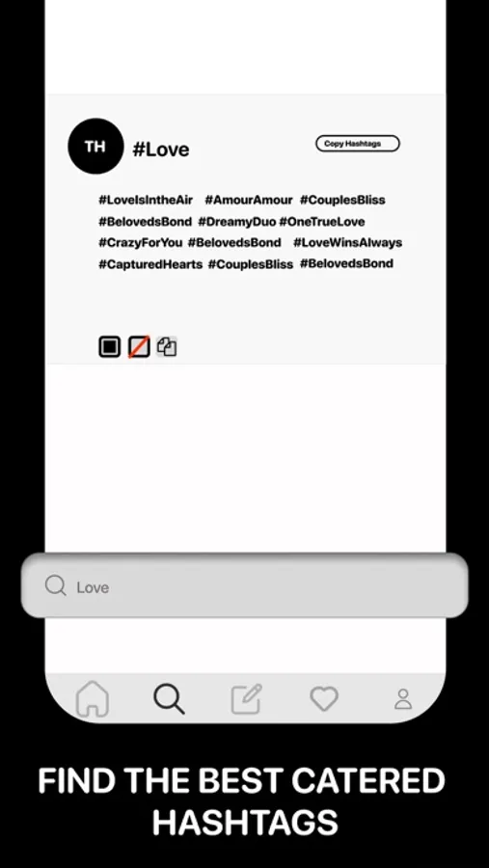Select the Search magnifier tab
This screenshot has height=868, width=489.
[169, 698]
